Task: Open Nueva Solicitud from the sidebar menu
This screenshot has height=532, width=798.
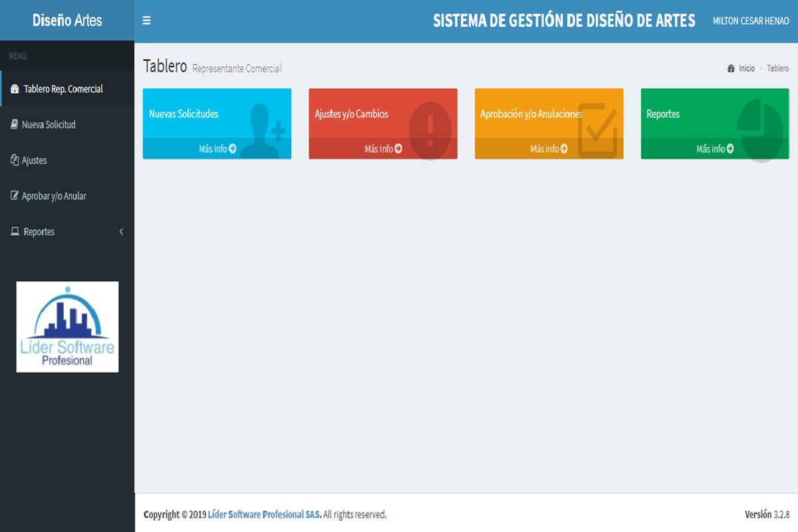Action: [49, 125]
